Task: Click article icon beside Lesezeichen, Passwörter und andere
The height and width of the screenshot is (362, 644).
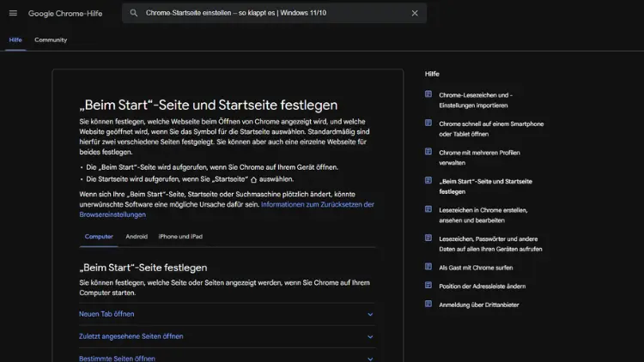Action: [x=428, y=238]
